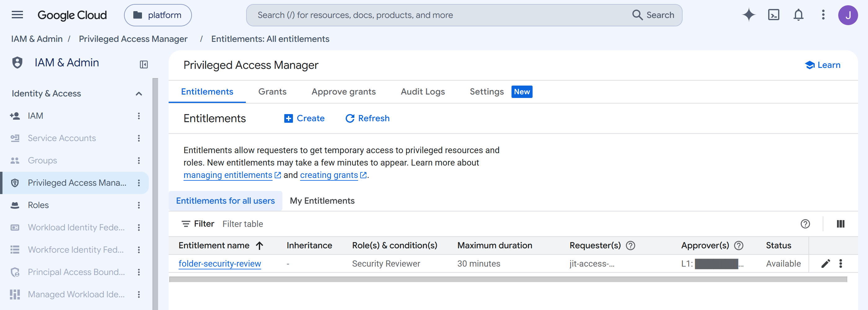Open the Audit Logs tab
The height and width of the screenshot is (310, 868).
[423, 92]
